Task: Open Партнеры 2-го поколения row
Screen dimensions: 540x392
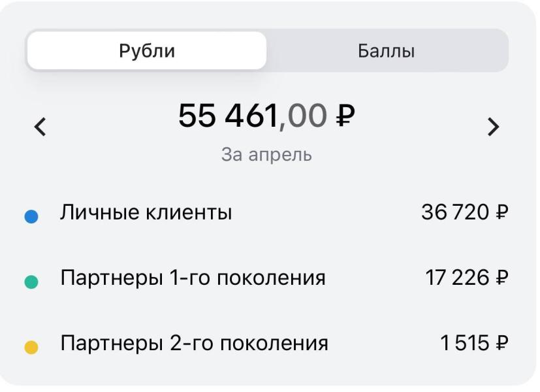Action: coord(266,343)
